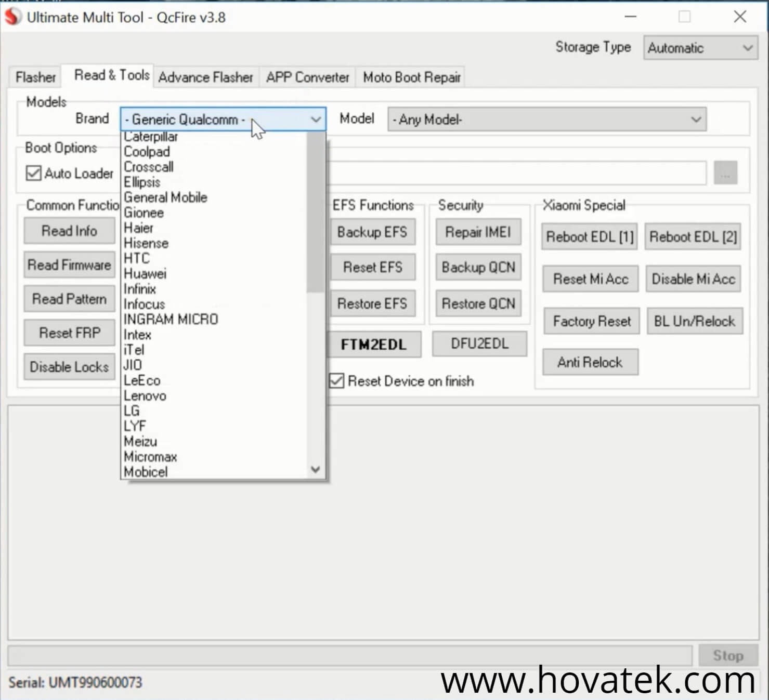Click the Restore EFS button
This screenshot has width=769, height=700.
(x=372, y=303)
